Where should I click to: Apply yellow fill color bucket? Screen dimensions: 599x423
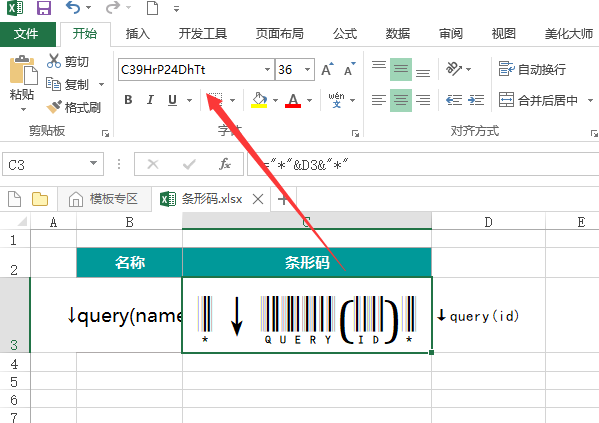(259, 100)
